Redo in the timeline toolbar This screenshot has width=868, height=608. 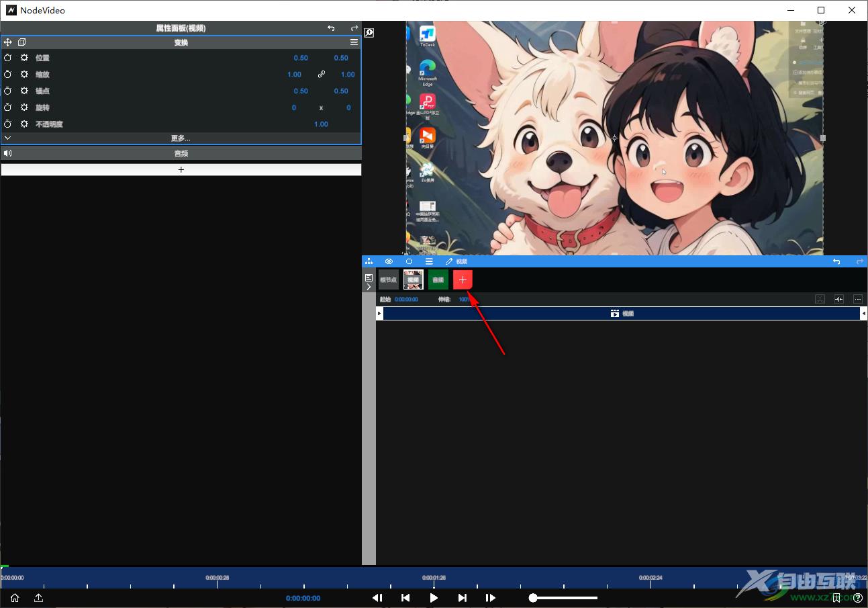click(860, 261)
